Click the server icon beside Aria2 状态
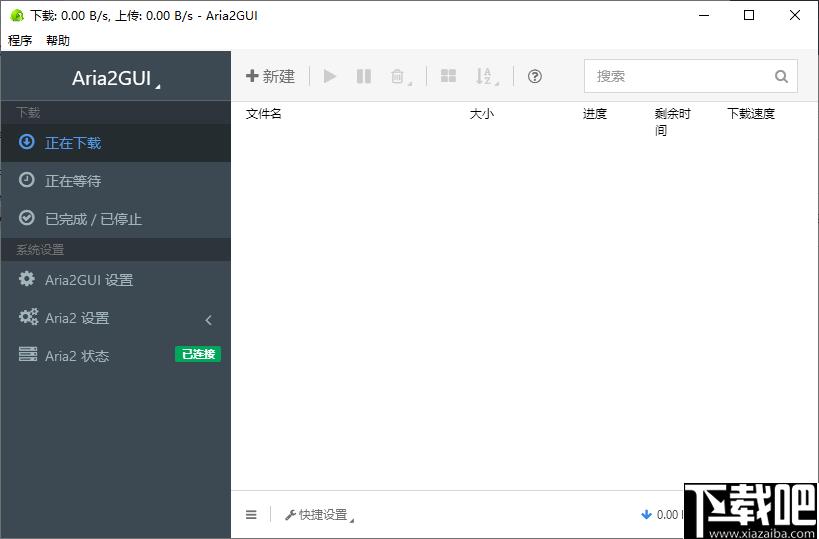This screenshot has width=819, height=539. (x=28, y=354)
